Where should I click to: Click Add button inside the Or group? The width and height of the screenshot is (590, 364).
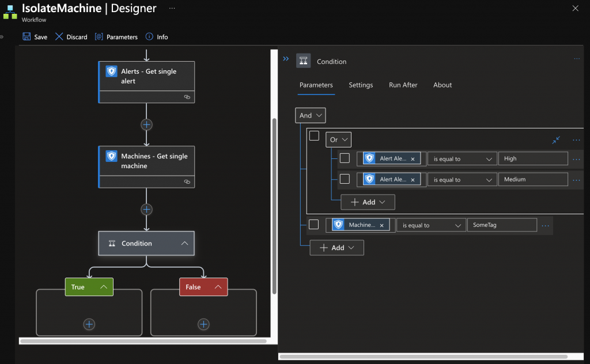click(368, 202)
